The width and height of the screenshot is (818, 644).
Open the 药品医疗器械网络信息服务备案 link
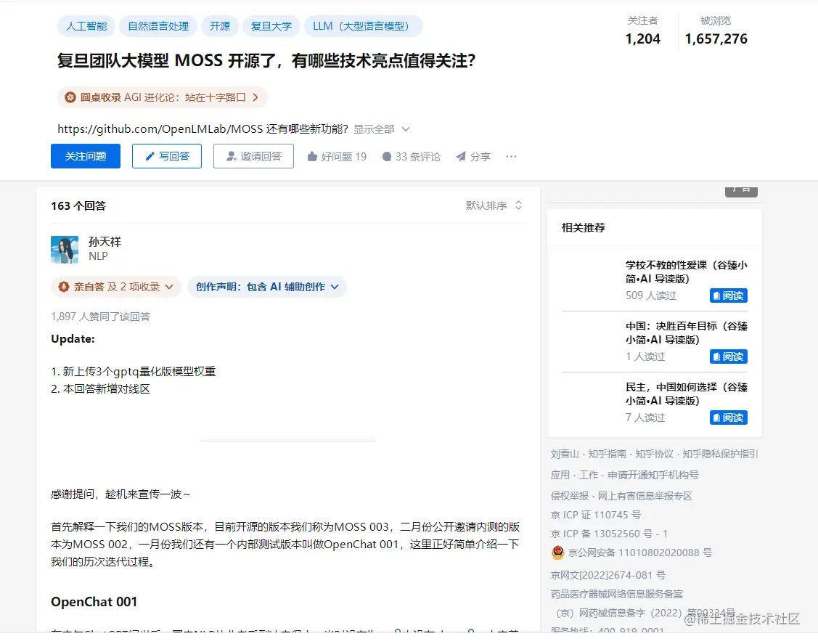pos(617,594)
